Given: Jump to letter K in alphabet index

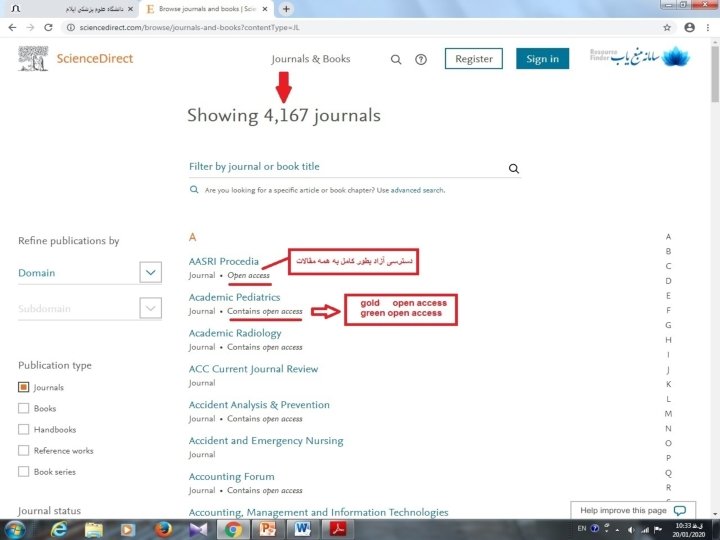Looking at the screenshot, I should click(669, 384).
